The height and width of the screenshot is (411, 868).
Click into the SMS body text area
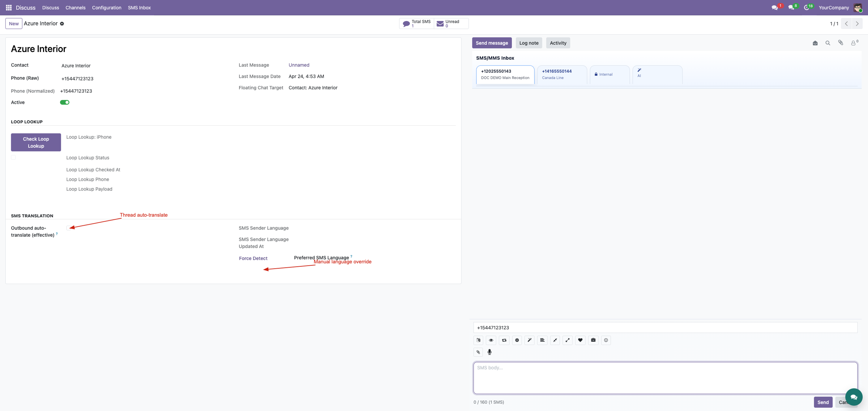tap(665, 378)
